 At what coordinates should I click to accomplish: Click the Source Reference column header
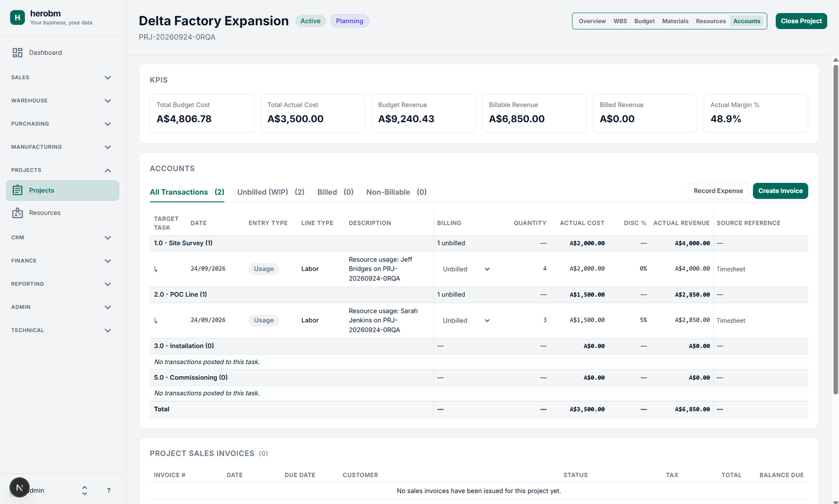748,223
